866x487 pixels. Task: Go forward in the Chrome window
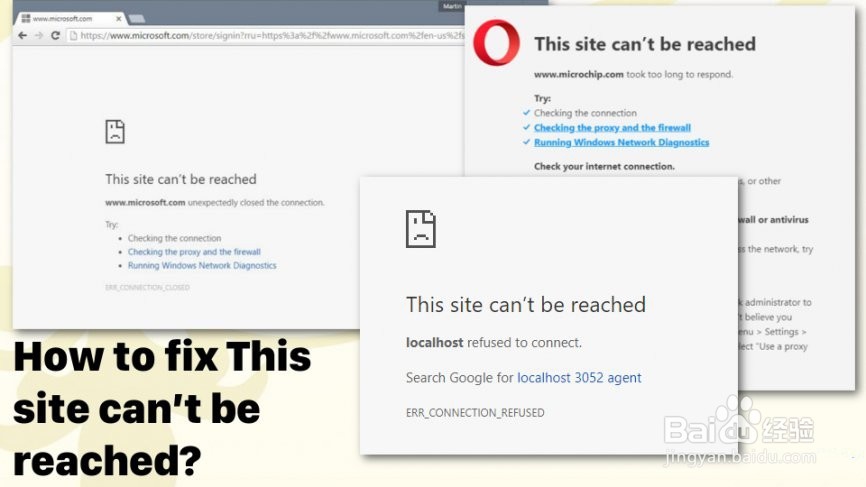click(39, 35)
